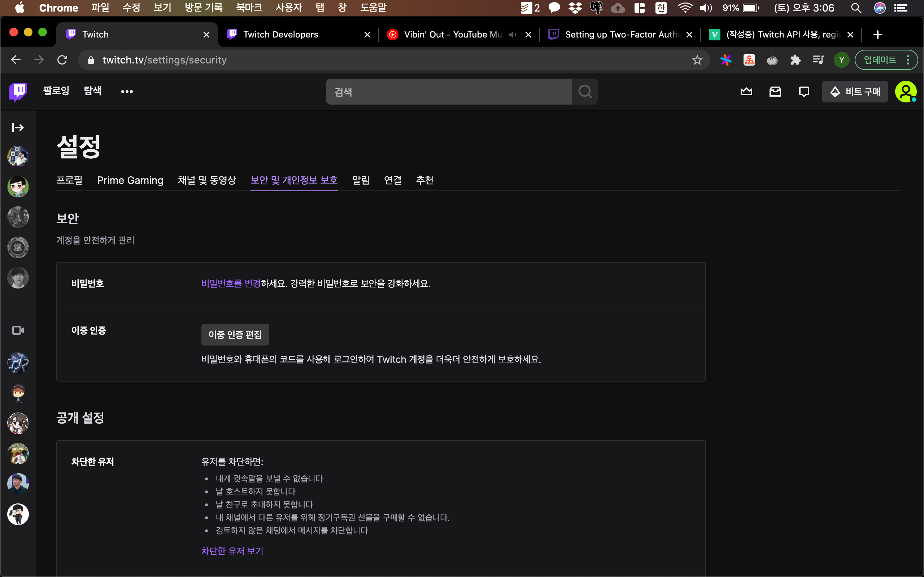924x577 pixels.
Task: Open the 비밀번호를 변경 link
Action: pos(231,283)
